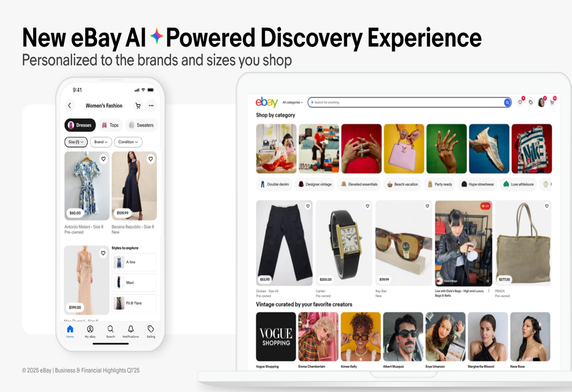Image resolution: width=572 pixels, height=392 pixels.
Task: Expand the Brand filter dropdown
Action: pos(101,142)
